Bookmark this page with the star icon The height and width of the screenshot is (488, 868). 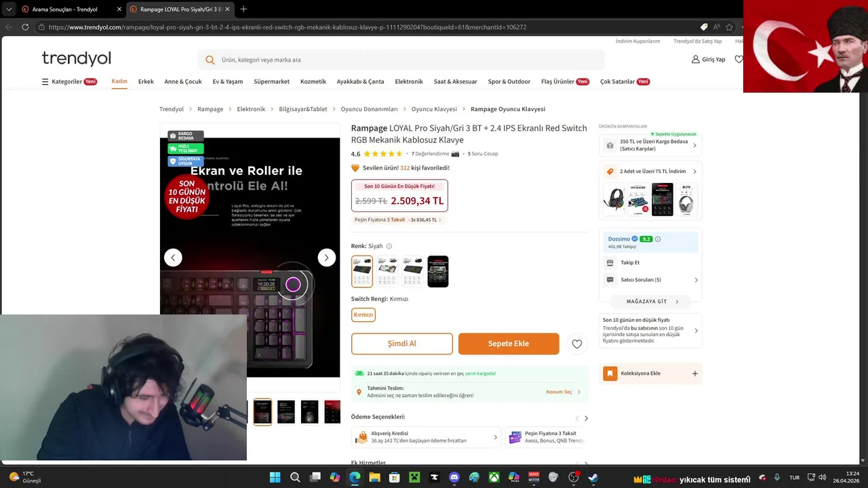tap(729, 27)
